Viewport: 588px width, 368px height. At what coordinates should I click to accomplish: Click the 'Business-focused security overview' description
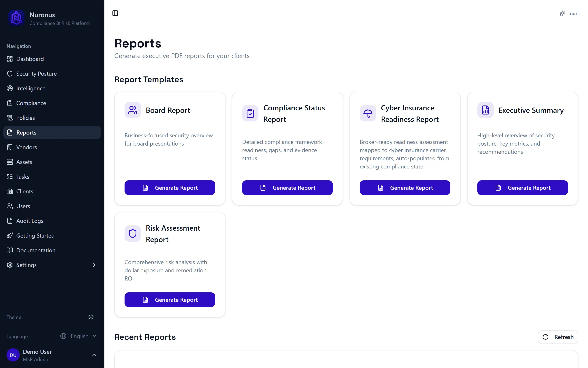(x=169, y=139)
